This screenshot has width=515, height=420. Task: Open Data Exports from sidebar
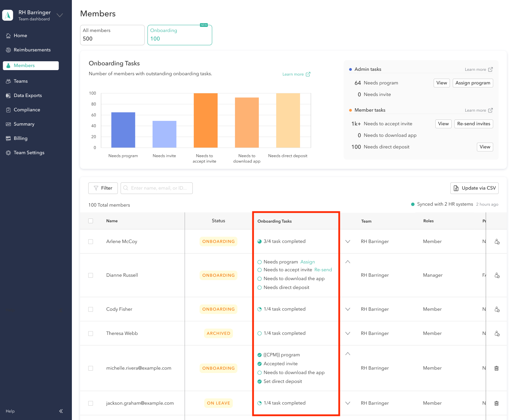(x=28, y=95)
